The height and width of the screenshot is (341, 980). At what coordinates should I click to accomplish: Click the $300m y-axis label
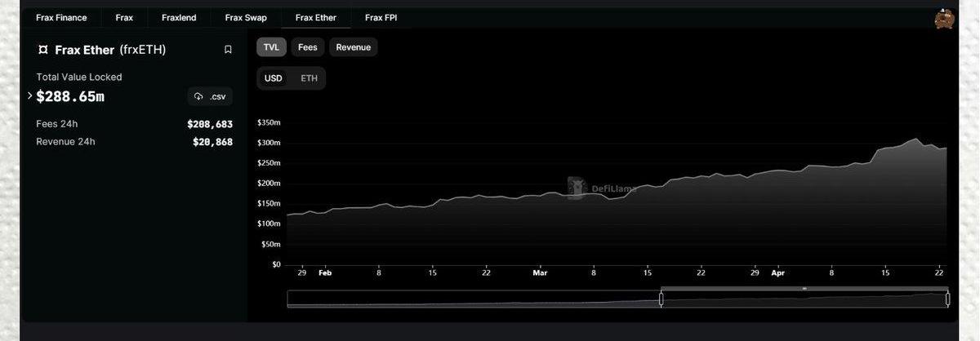269,143
